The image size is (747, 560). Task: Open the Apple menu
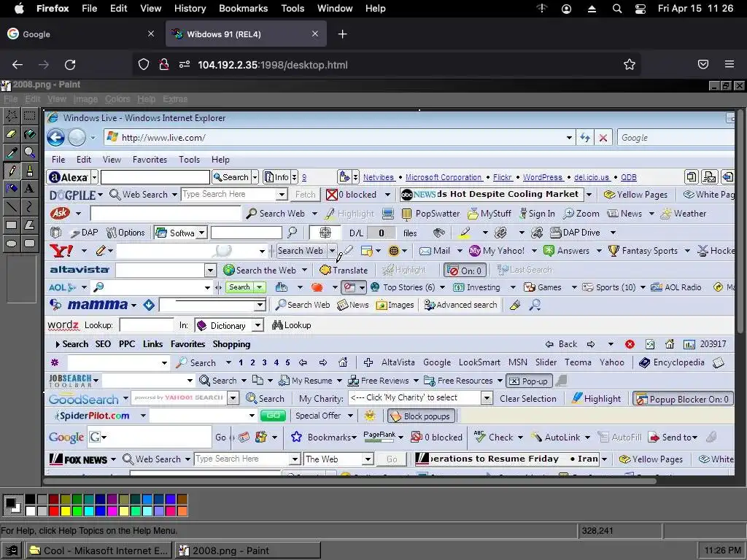19,9
